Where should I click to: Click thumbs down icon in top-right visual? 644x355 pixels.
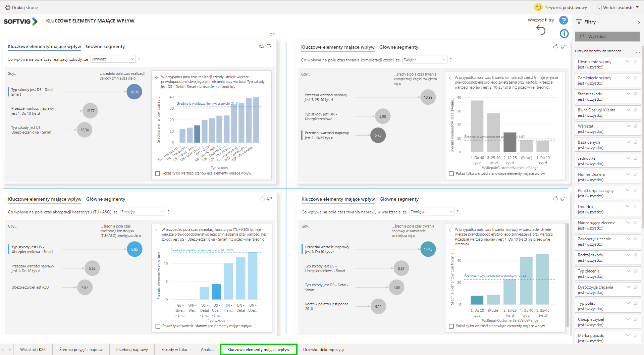[563, 47]
